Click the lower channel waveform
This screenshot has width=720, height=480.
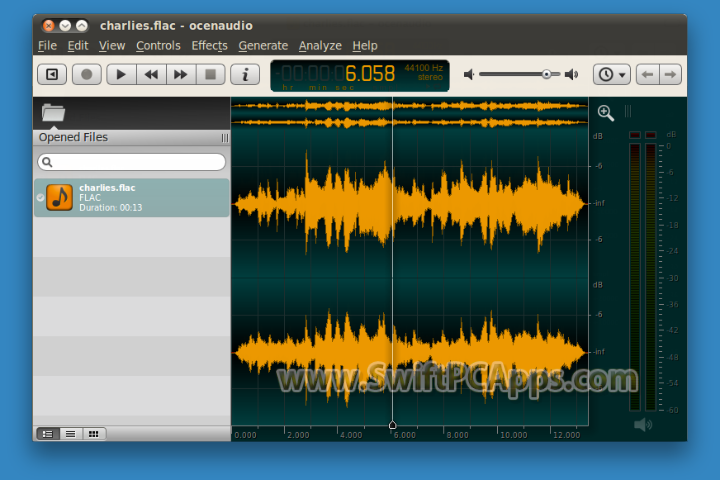pos(410,353)
